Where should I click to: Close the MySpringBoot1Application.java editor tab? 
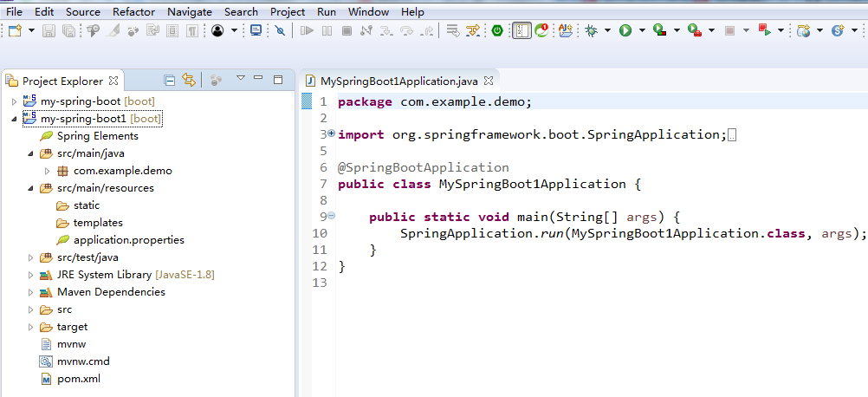(489, 81)
